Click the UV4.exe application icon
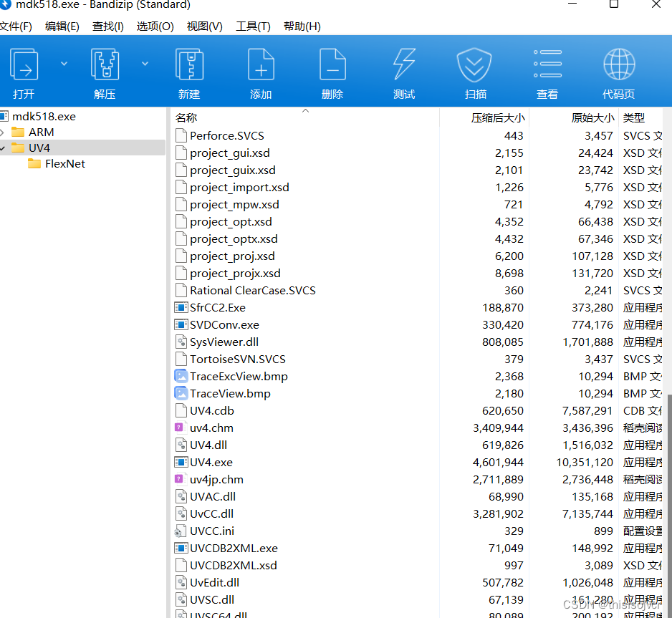 click(181, 462)
